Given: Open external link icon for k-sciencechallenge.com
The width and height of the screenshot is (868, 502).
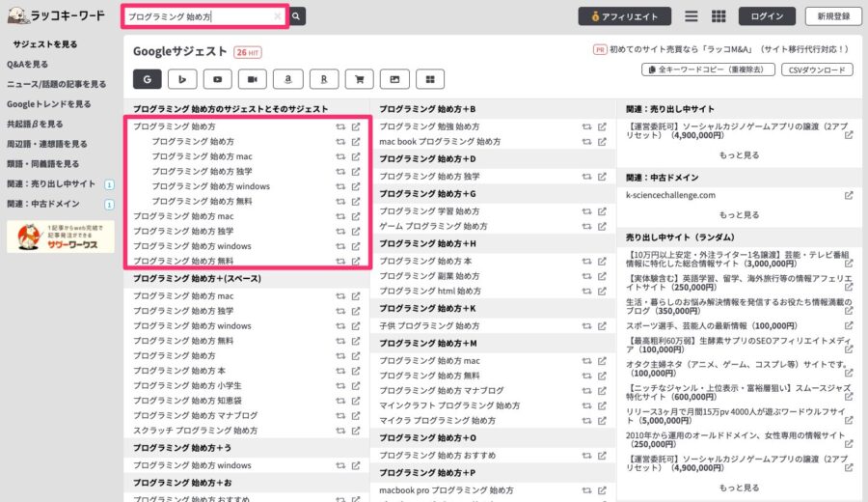Looking at the screenshot, I should click(849, 196).
